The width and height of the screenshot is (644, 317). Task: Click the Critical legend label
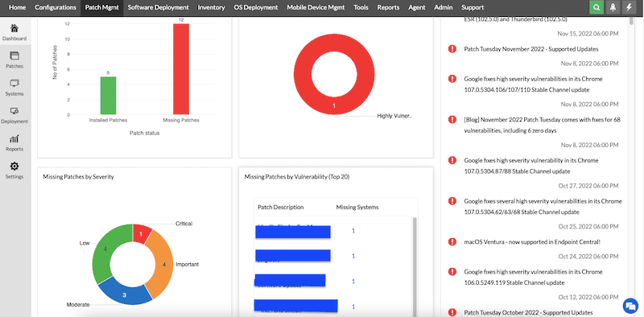point(184,224)
